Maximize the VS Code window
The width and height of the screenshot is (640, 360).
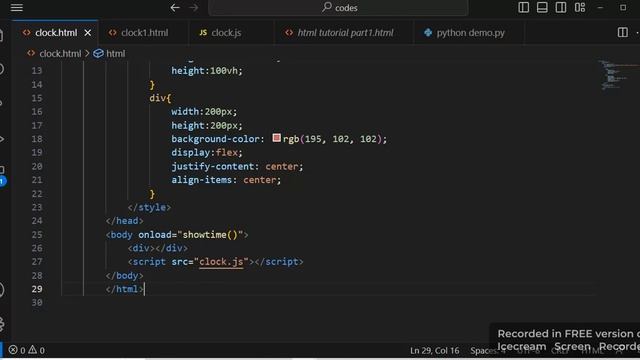coord(623,7)
